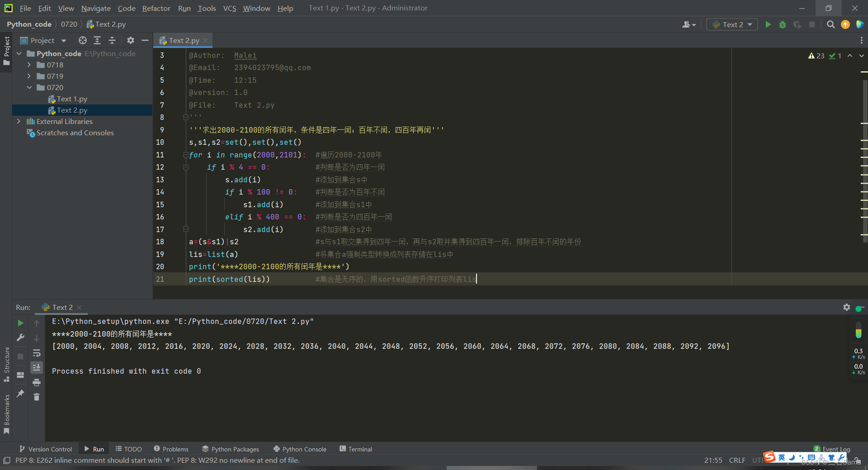The image size is (868, 470).
Task: Start debugging with the bug icon
Action: pyautogui.click(x=783, y=25)
